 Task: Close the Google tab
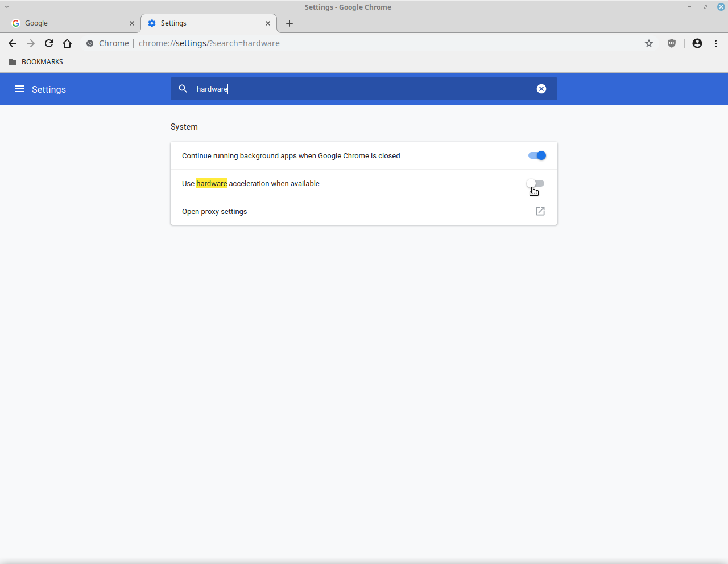[x=132, y=23]
